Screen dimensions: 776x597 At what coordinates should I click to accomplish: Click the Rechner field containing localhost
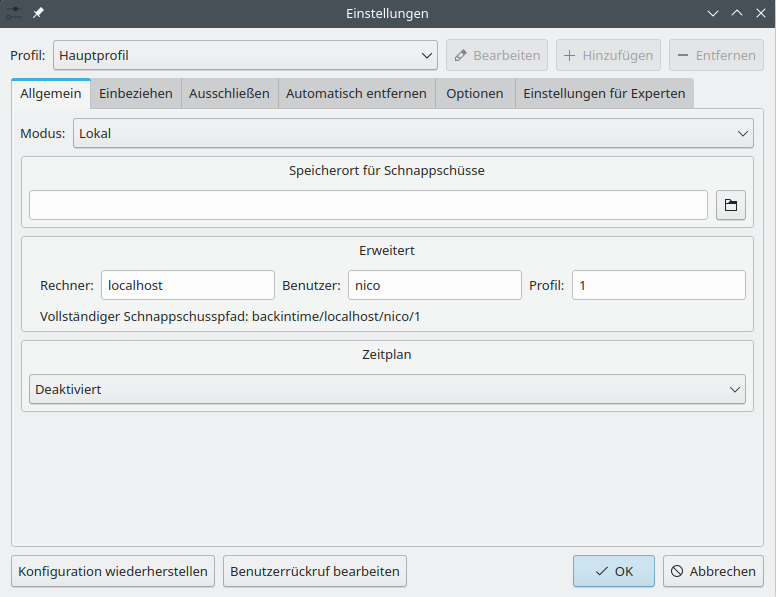(x=188, y=285)
